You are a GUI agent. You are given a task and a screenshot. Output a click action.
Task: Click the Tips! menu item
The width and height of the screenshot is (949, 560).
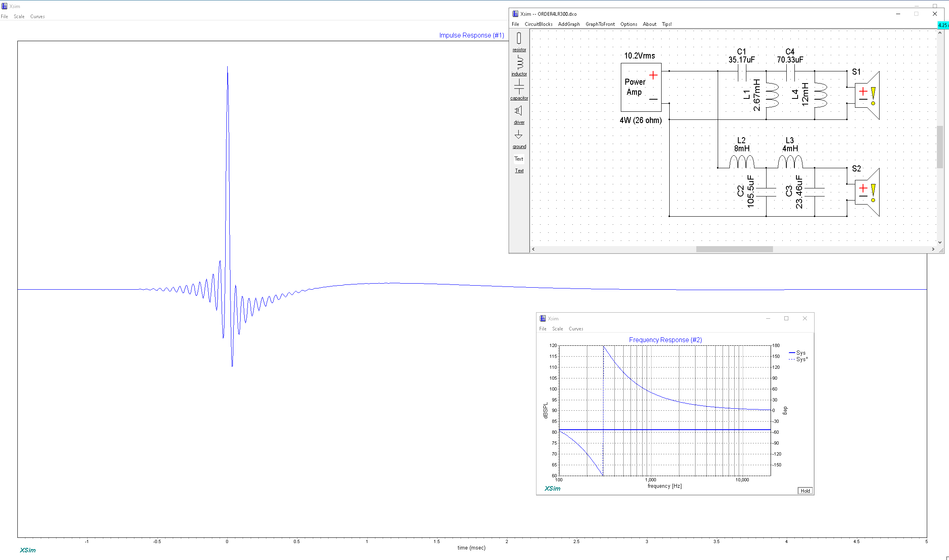(666, 24)
